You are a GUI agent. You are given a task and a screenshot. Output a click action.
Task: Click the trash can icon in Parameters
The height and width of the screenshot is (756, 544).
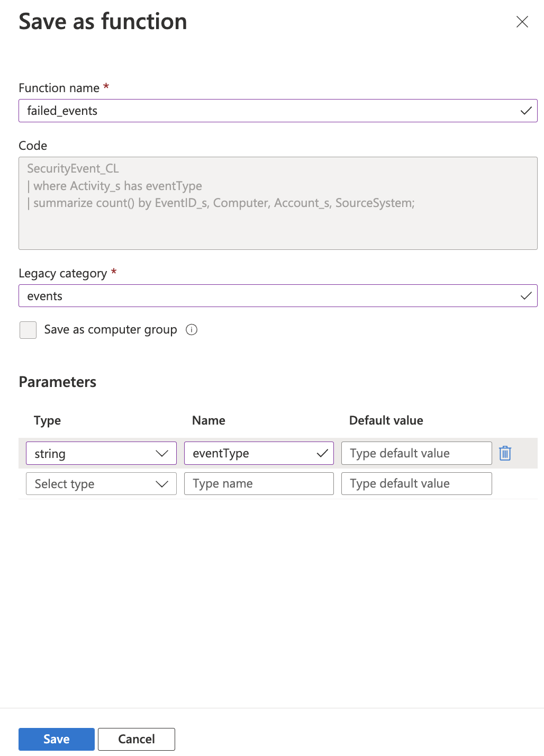(x=505, y=453)
